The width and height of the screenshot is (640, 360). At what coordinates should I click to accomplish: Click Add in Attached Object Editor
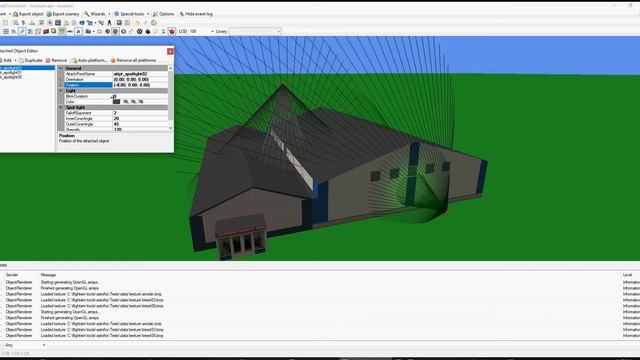(6, 60)
